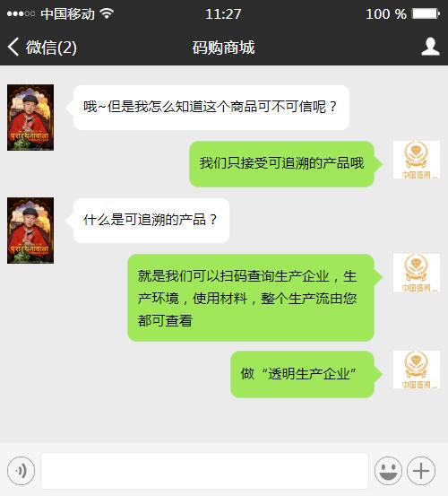This screenshot has width=448, height=496.
Task: Open the emoji smiley picker
Action: click(388, 471)
